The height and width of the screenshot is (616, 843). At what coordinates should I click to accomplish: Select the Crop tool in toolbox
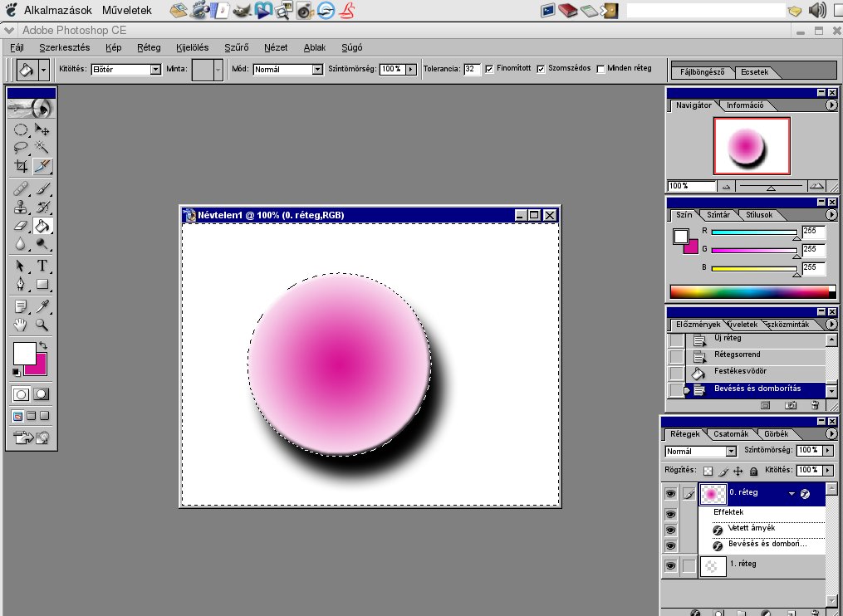22,166
